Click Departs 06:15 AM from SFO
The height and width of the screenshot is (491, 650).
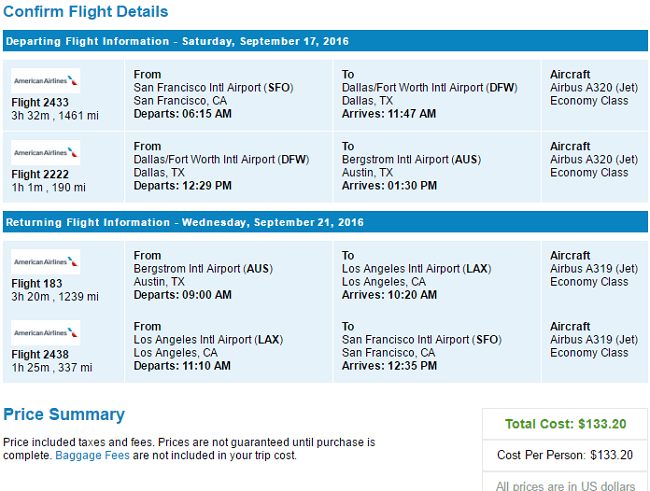[182, 114]
